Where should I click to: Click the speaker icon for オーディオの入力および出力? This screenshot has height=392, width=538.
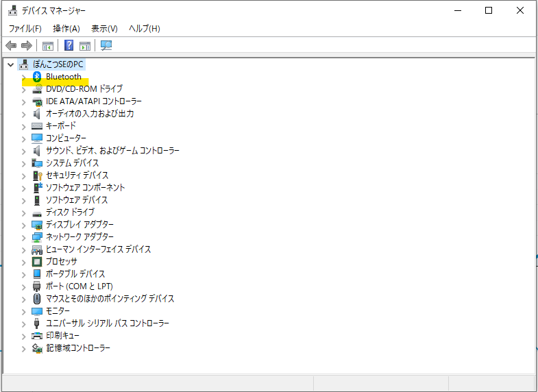(37, 114)
